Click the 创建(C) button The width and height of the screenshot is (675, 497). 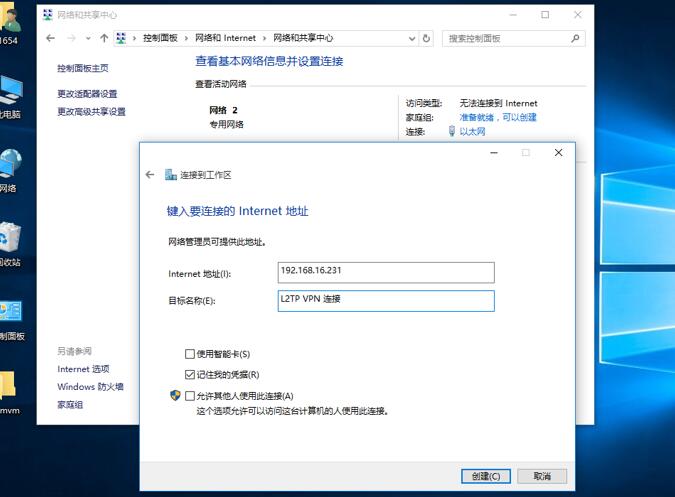pyautogui.click(x=486, y=476)
